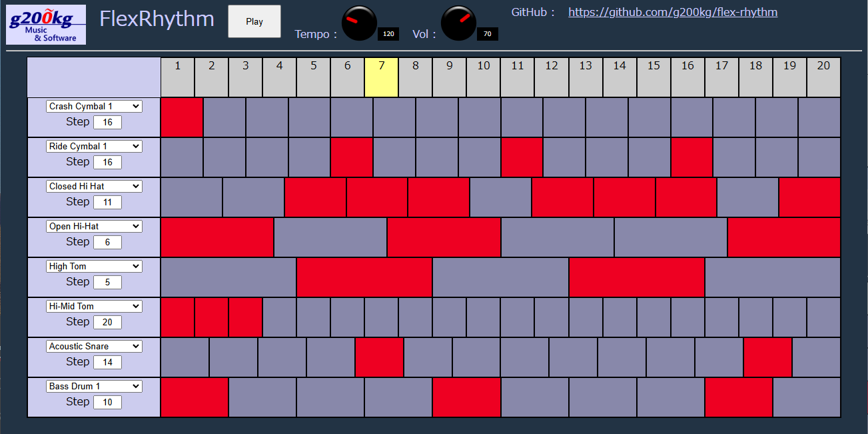Open the Closed Hi Hat instrument selector
Viewport: 868px width, 434px height.
point(93,186)
